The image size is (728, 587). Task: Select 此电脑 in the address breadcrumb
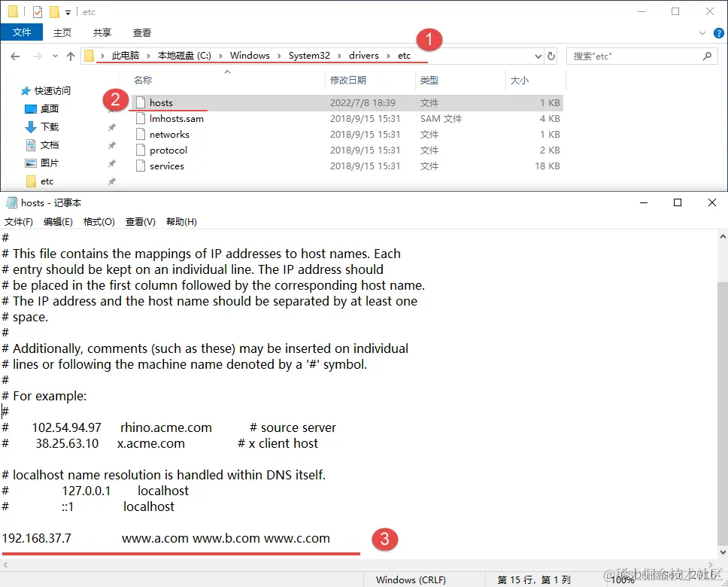point(126,56)
